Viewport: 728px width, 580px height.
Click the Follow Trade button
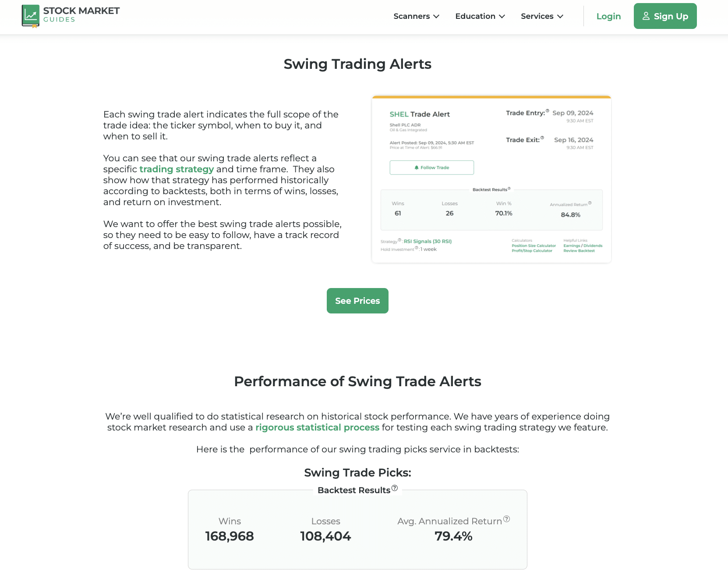tap(431, 167)
